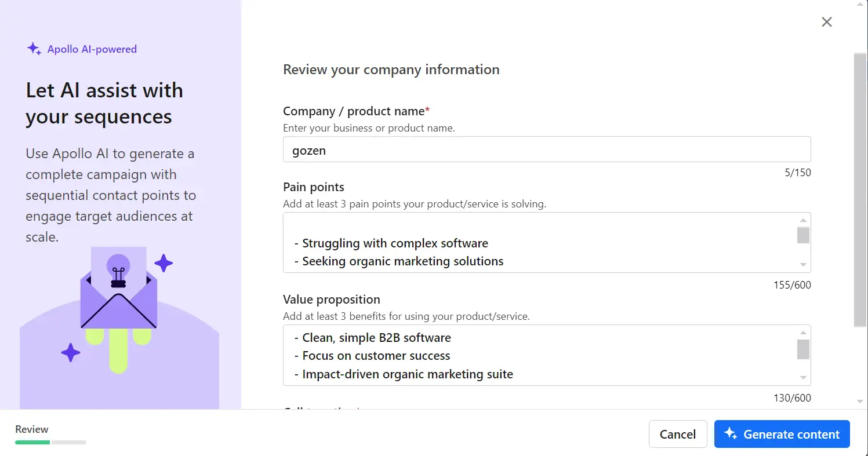This screenshot has height=456, width=868.
Task: Close the AI sequence dialog with X
Action: click(827, 22)
